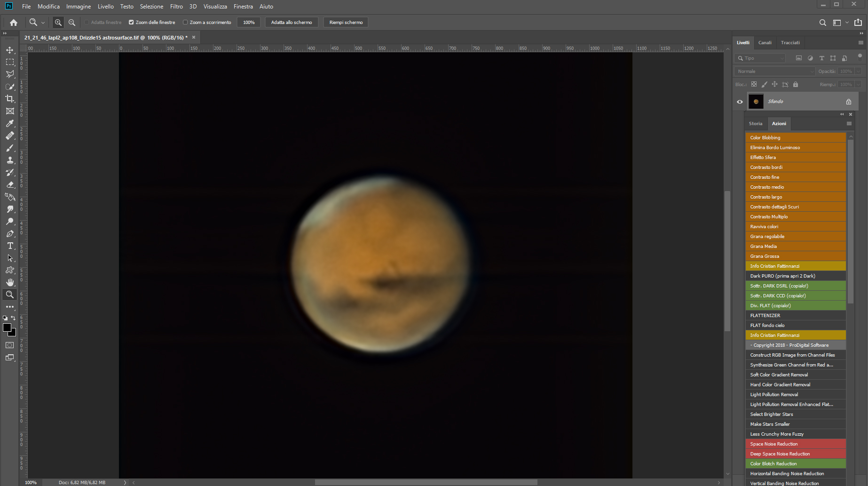The image size is (868, 486).
Task: Switch to the Canali tab
Action: [765, 43]
